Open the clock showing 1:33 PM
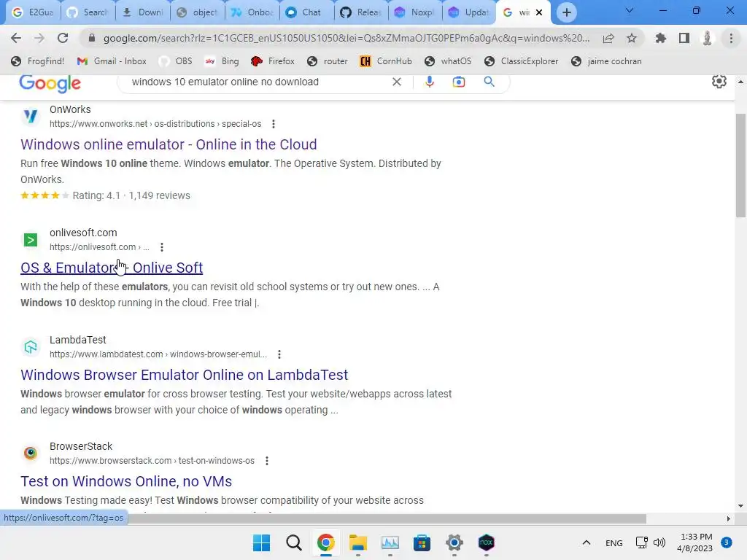This screenshot has width=747, height=560. (x=695, y=542)
